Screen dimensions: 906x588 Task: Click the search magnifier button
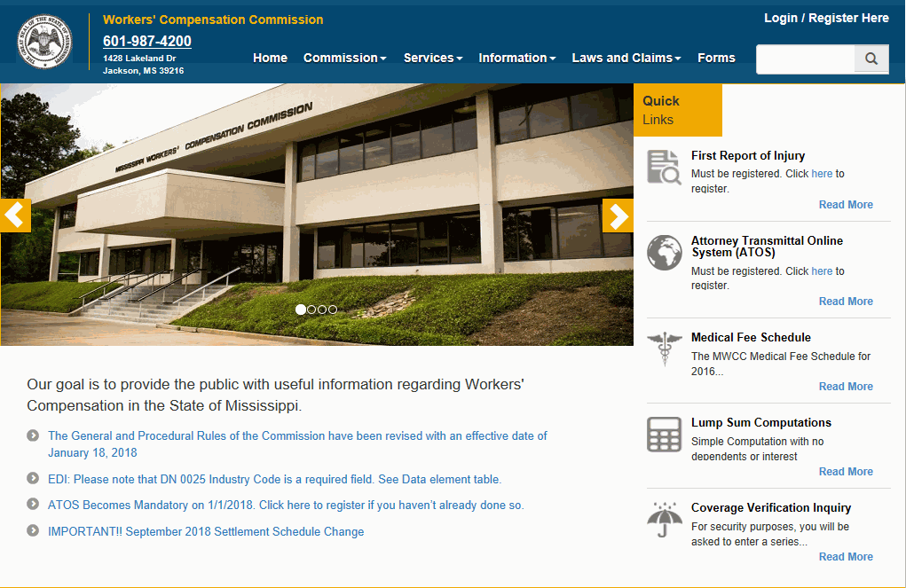tap(871, 59)
